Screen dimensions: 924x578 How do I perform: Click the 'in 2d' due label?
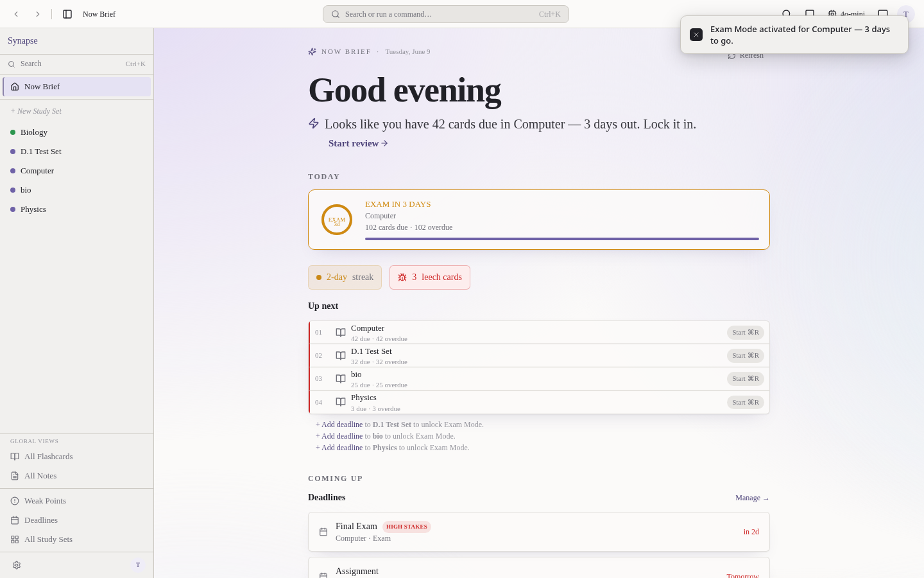click(x=751, y=532)
